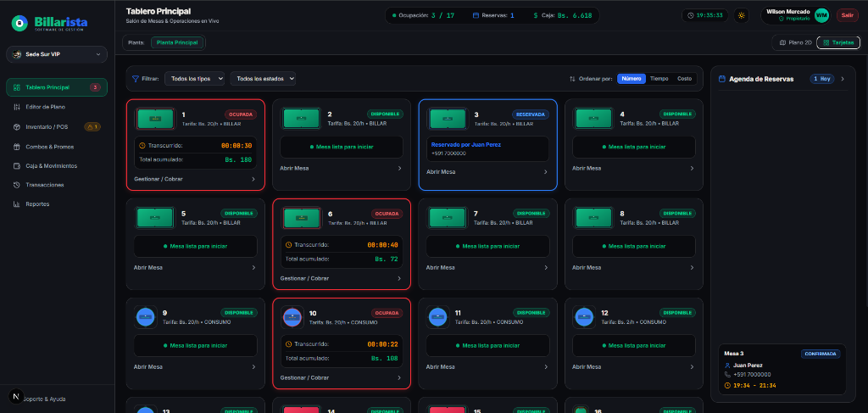Click table 7 billiard table icon
Viewport: 868px width, 413px height.
point(448,218)
